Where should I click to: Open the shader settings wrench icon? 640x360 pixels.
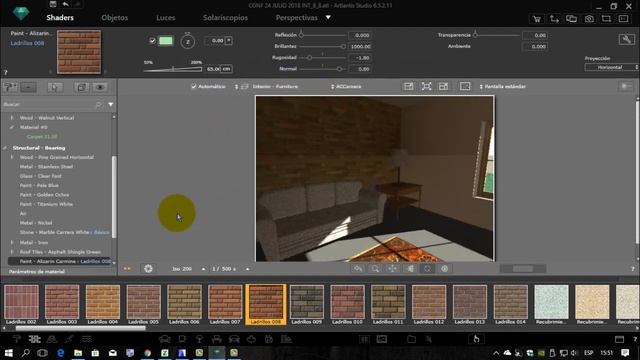(626, 39)
